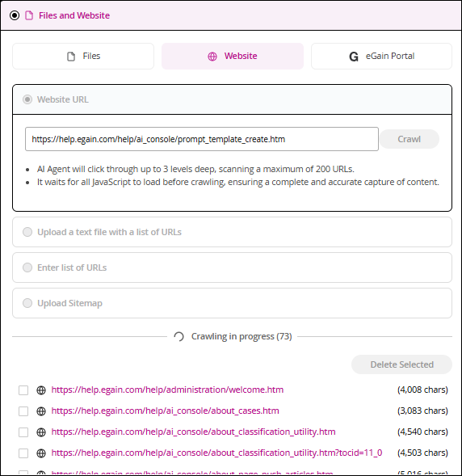This screenshot has width=462, height=476.
Task: Click the website URL input field
Action: 202,139
